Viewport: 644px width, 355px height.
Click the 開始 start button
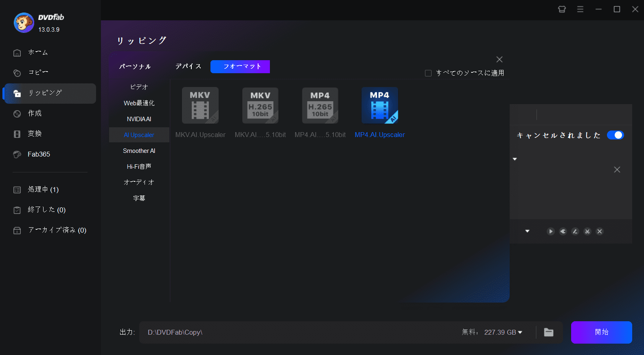coord(601,332)
